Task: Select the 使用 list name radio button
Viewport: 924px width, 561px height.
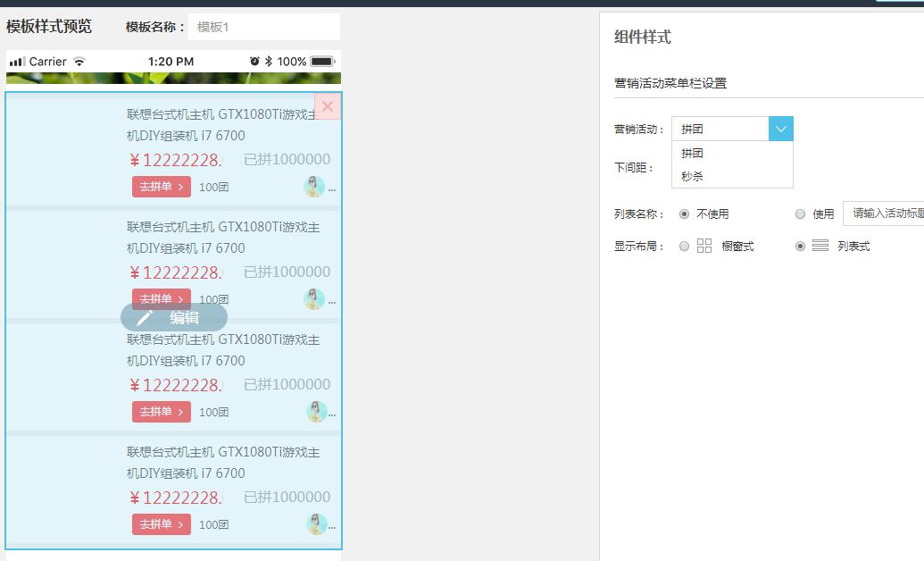Action: click(x=800, y=214)
